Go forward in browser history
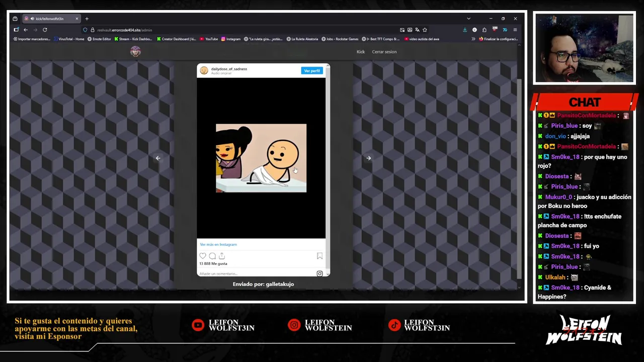 (x=35, y=30)
